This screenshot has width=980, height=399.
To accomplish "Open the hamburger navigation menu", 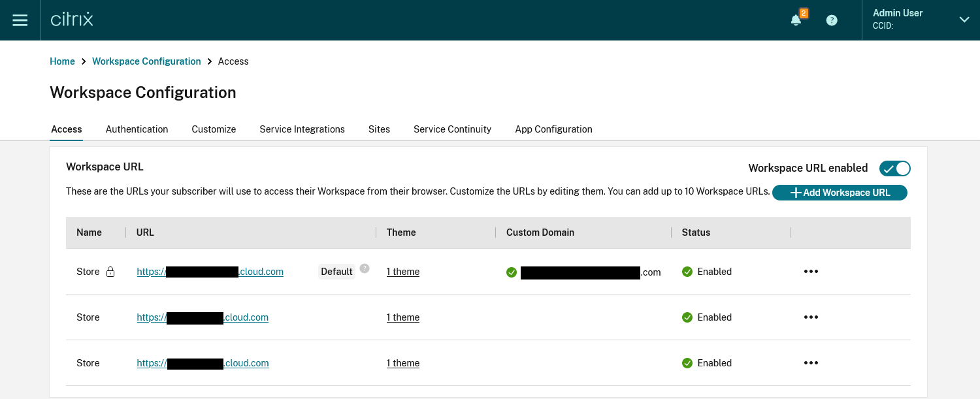I will point(20,20).
